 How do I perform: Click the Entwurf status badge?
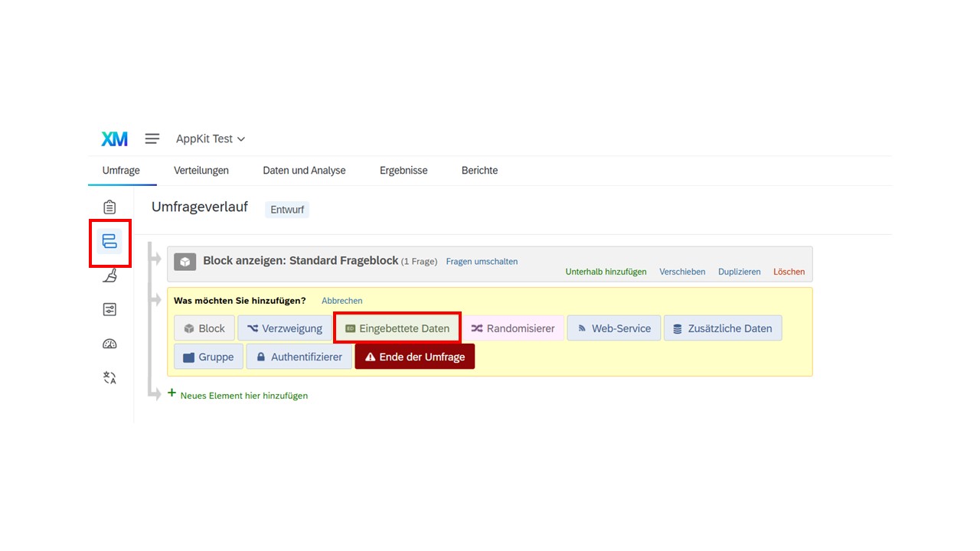click(287, 209)
